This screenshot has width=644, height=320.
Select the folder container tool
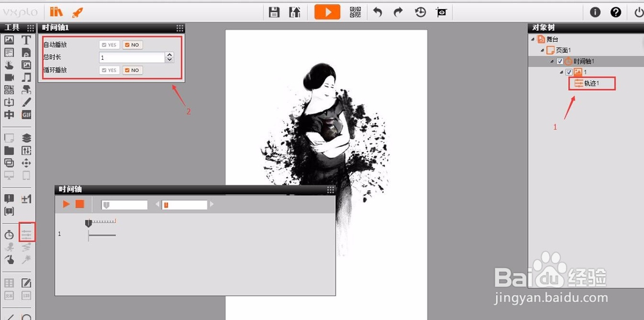point(9,151)
